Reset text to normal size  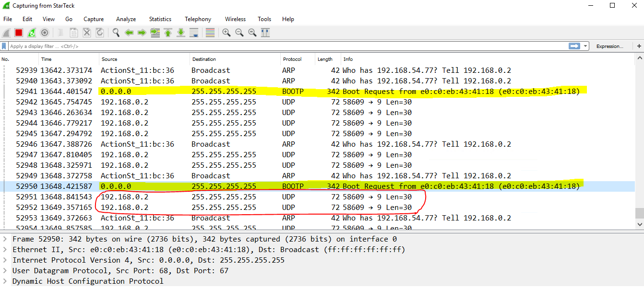pyautogui.click(x=252, y=33)
